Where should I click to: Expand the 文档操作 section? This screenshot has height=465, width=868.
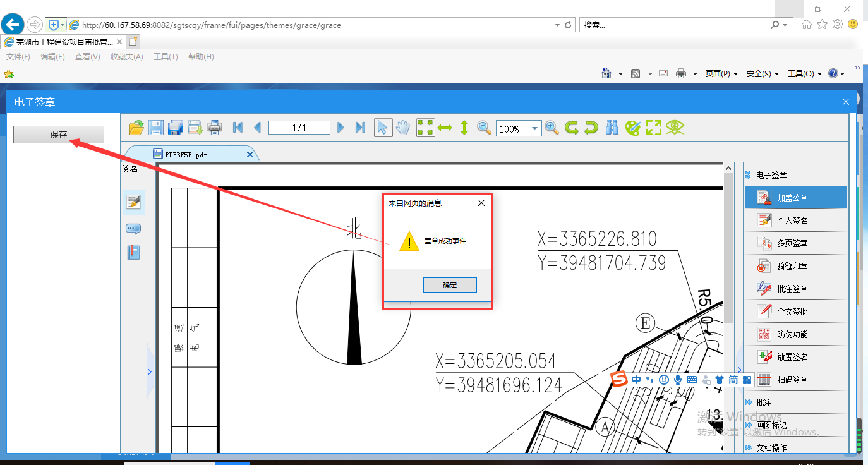pyautogui.click(x=771, y=448)
